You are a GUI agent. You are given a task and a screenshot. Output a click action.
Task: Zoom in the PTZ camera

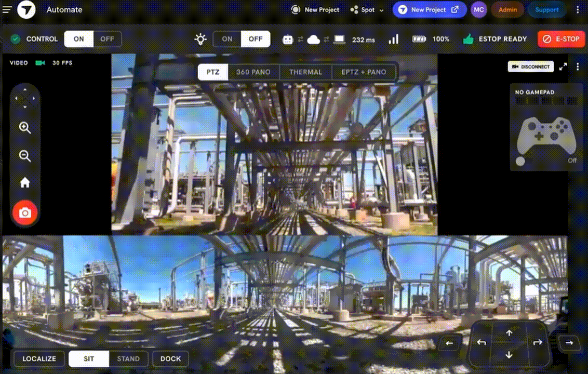[25, 128]
